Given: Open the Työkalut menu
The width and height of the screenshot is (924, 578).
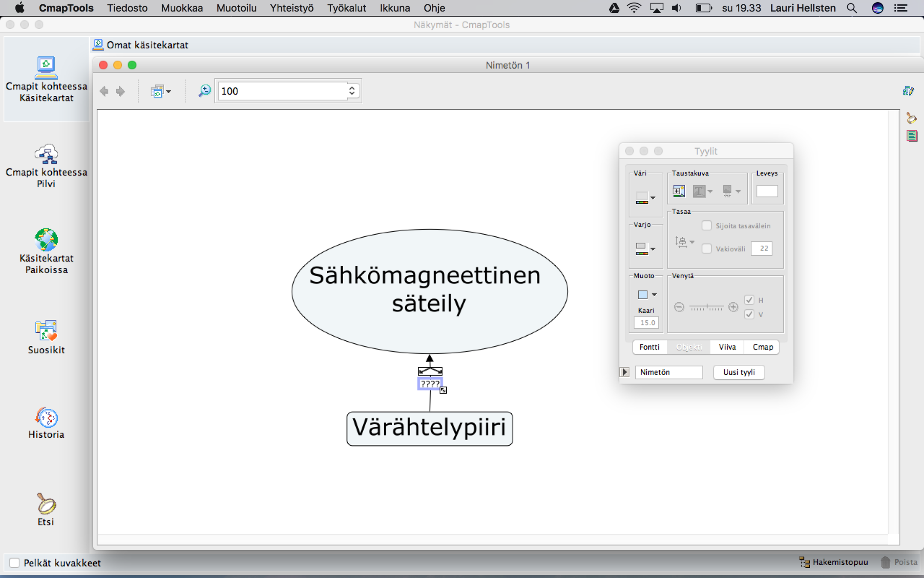Looking at the screenshot, I should click(346, 8).
